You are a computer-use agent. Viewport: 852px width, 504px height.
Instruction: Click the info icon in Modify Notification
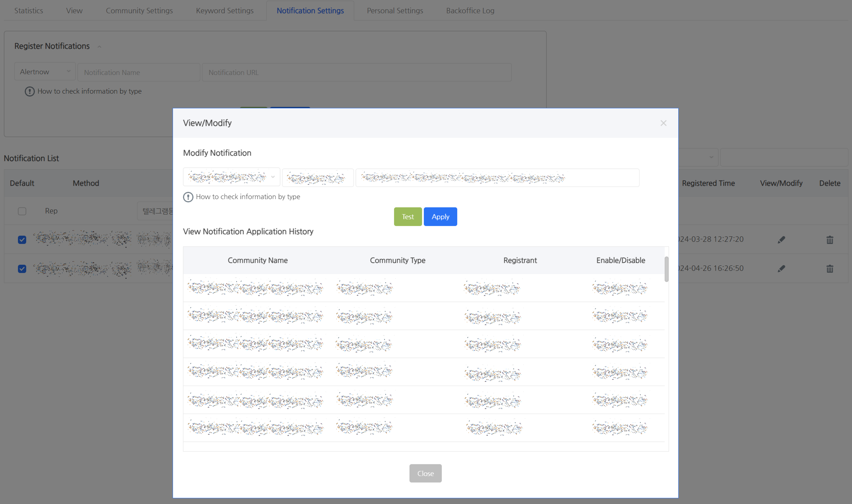click(188, 197)
